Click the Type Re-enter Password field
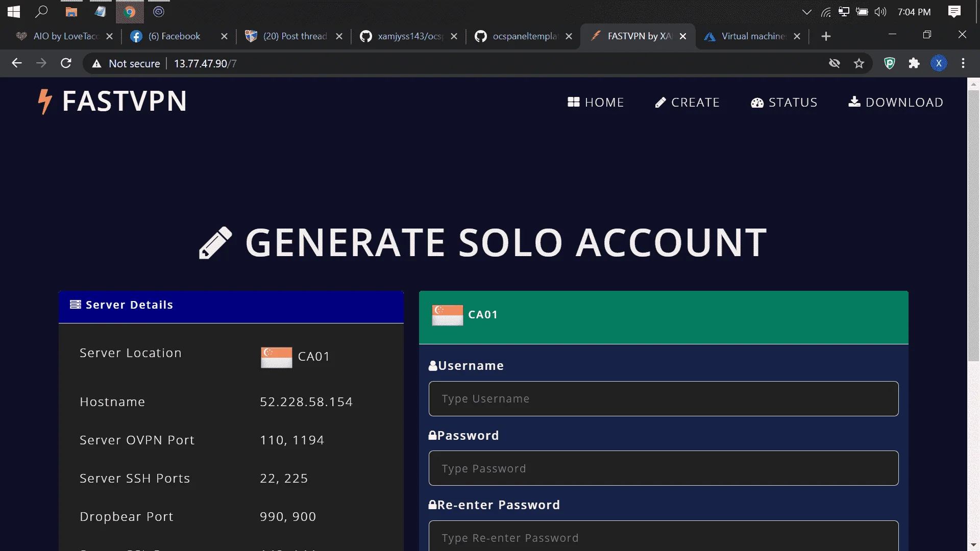Viewport: 980px width, 551px height. 664,536
